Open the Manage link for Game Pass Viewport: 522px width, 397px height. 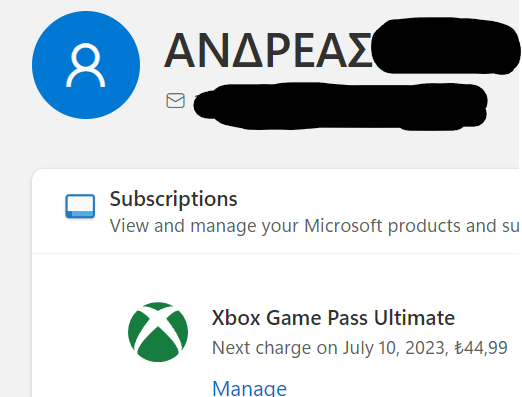(x=249, y=389)
